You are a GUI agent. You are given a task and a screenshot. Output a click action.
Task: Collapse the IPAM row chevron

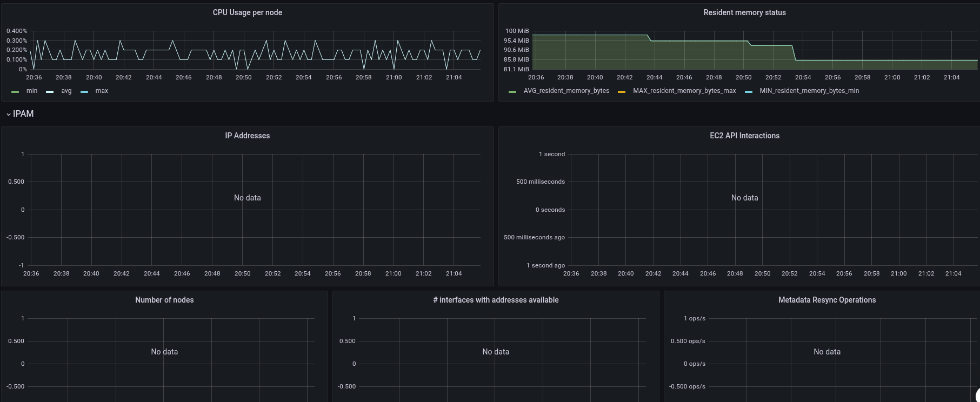tap(8, 115)
